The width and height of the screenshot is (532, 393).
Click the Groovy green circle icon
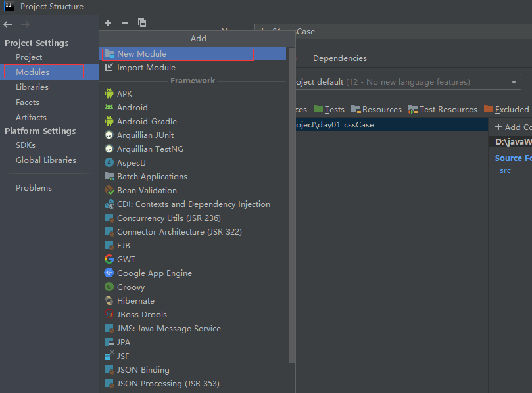pos(109,287)
